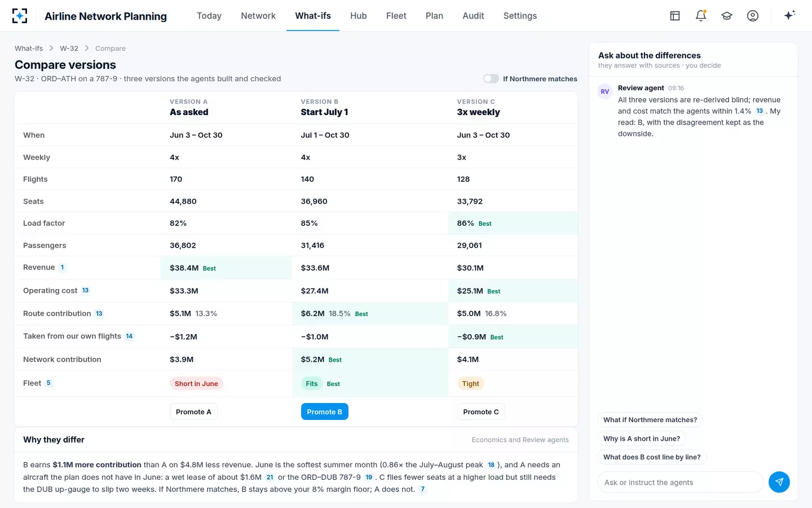Viewport: 812px width, 508px height.
Task: Open the Settings tab
Action: (x=520, y=16)
